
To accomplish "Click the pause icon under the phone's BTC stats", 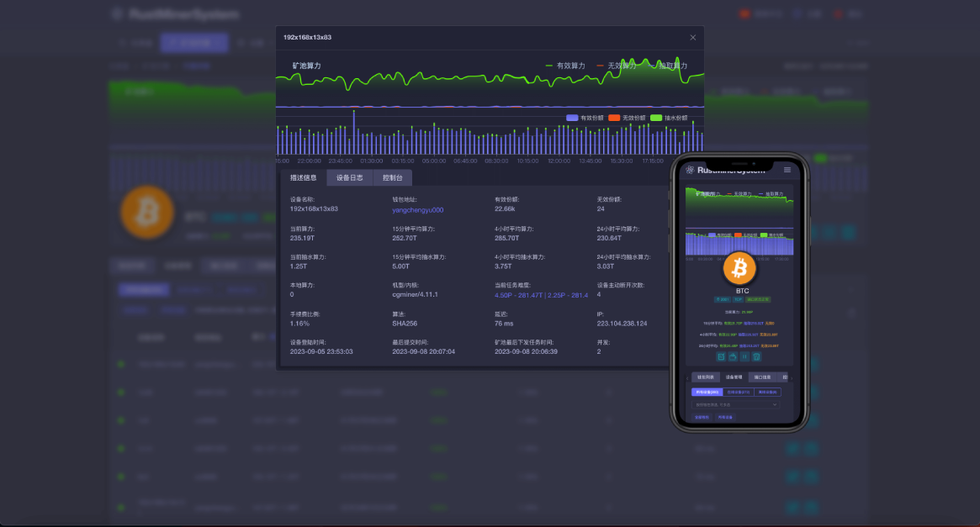I will pyautogui.click(x=744, y=356).
